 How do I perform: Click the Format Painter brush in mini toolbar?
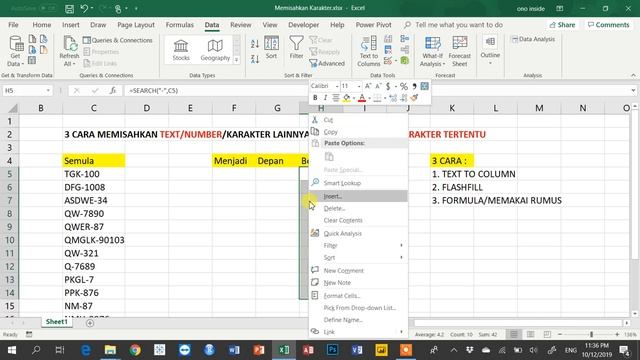click(414, 98)
